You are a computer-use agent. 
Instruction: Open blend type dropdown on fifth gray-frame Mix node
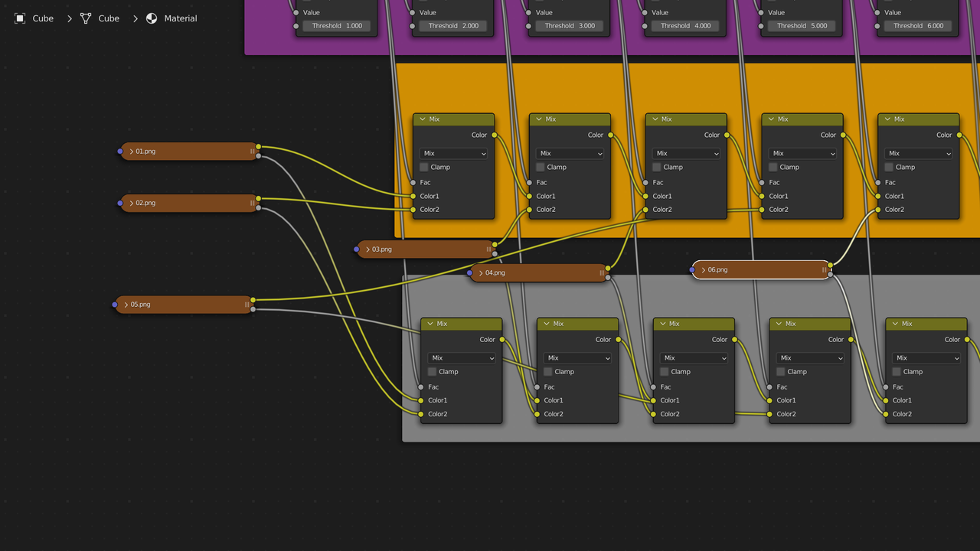(x=926, y=358)
